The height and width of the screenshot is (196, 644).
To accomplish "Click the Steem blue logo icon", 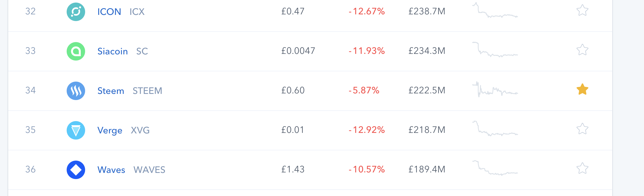I will [x=76, y=91].
